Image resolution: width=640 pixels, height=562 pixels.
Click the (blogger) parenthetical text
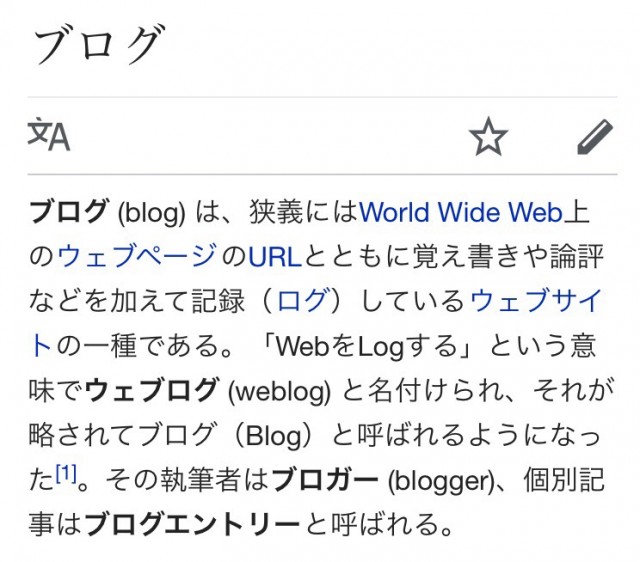pos(441,478)
